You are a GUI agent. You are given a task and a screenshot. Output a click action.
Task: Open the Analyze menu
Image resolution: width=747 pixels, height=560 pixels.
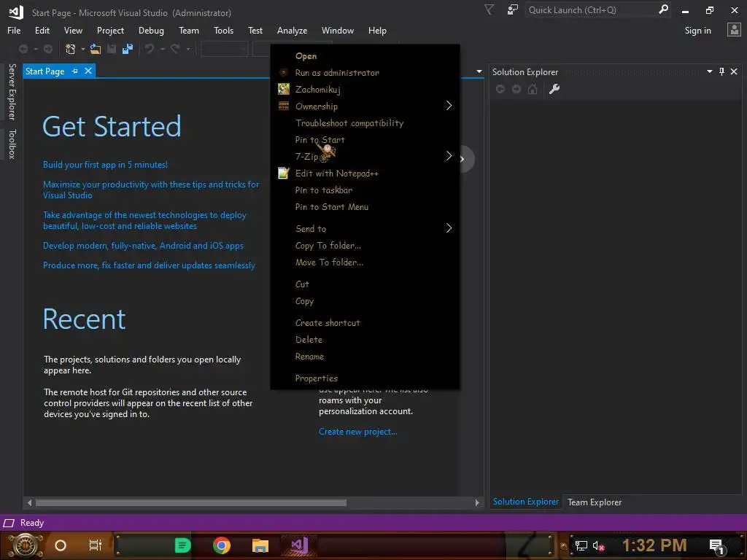point(292,31)
